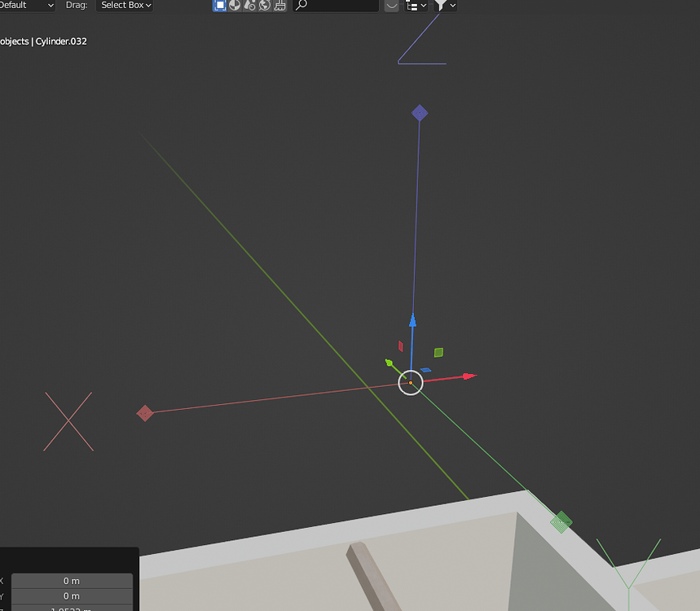The height and width of the screenshot is (611, 700).
Task: Toggle the curved icon button before the tree dropdown
Action: (x=391, y=6)
